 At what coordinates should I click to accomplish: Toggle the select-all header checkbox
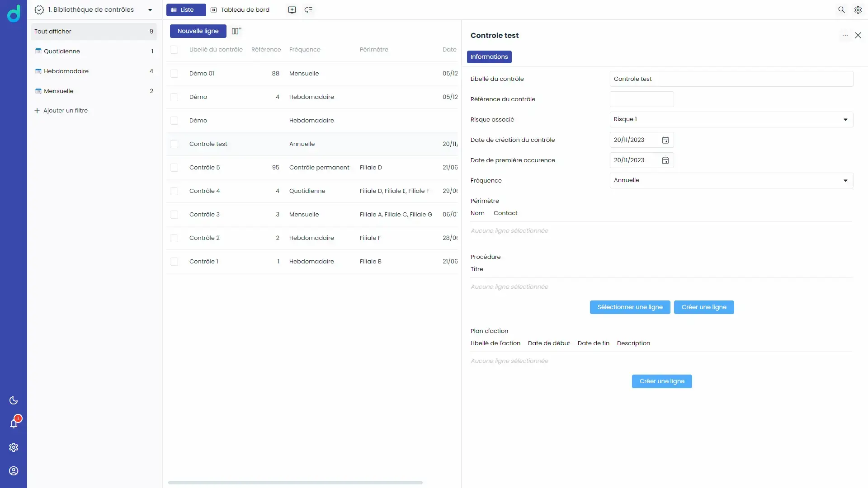[x=174, y=50]
